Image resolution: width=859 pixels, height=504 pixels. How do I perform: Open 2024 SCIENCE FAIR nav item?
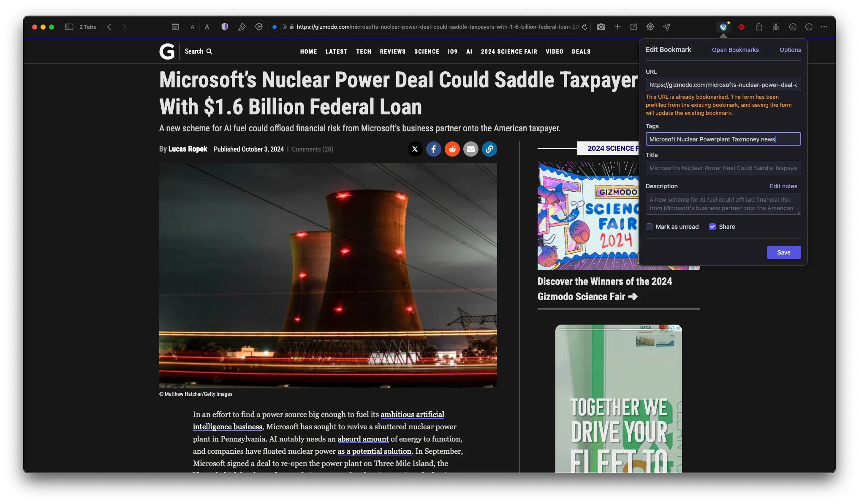(x=509, y=51)
